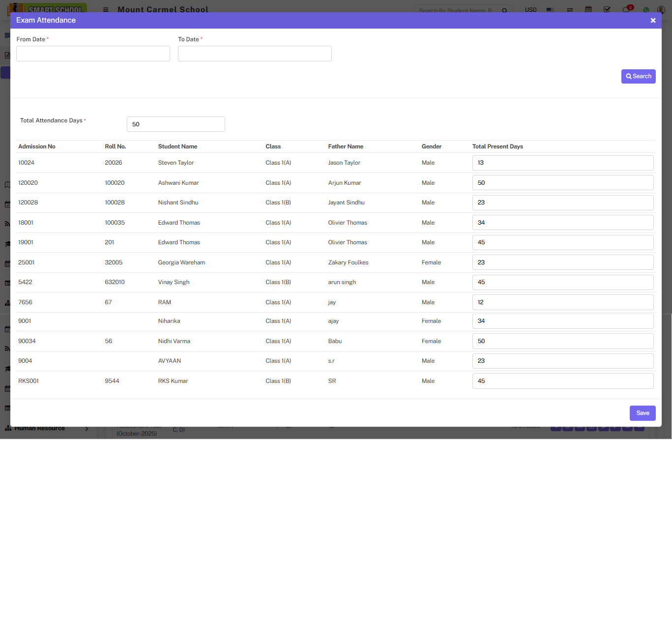Viewport: 672px width, 637px height.
Task: Click the switch arrows icon in header
Action: (570, 10)
